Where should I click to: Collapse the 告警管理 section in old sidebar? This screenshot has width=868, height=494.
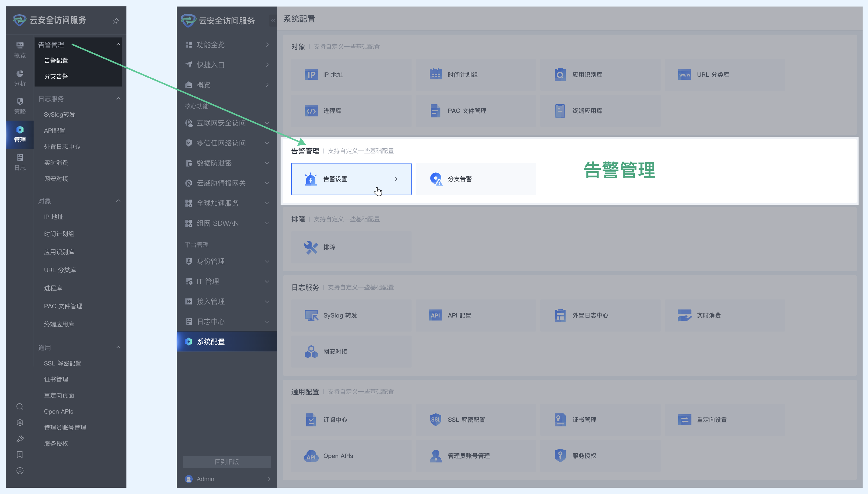click(118, 44)
